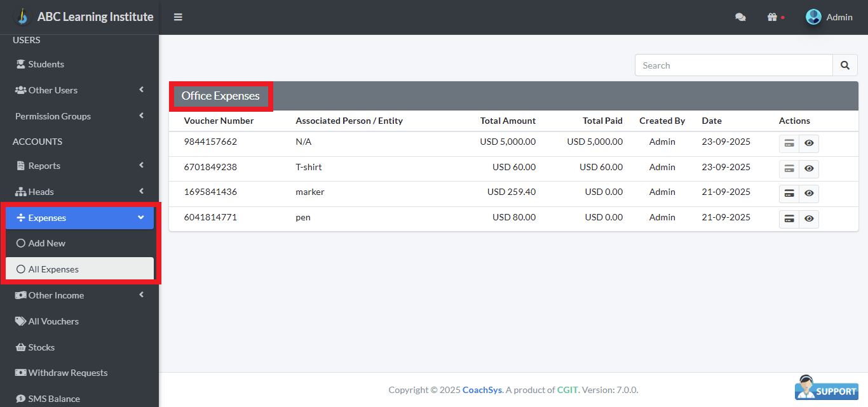Expand the Other Users sidebar menu
This screenshot has height=407, width=868.
point(79,90)
